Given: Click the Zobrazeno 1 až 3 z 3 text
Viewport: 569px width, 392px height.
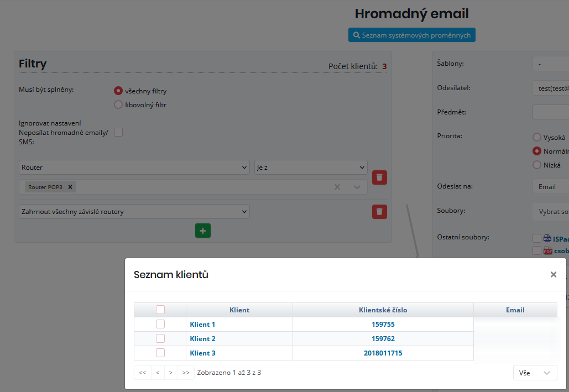Looking at the screenshot, I should tap(229, 373).
